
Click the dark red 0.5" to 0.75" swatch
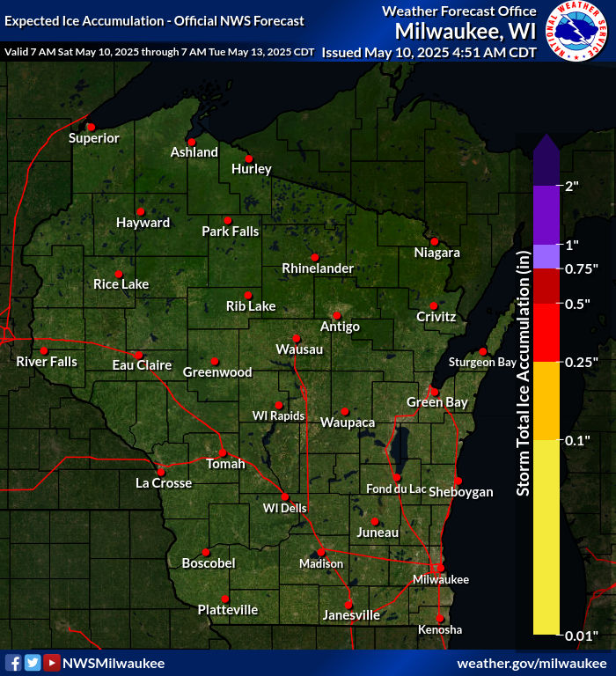tap(546, 286)
